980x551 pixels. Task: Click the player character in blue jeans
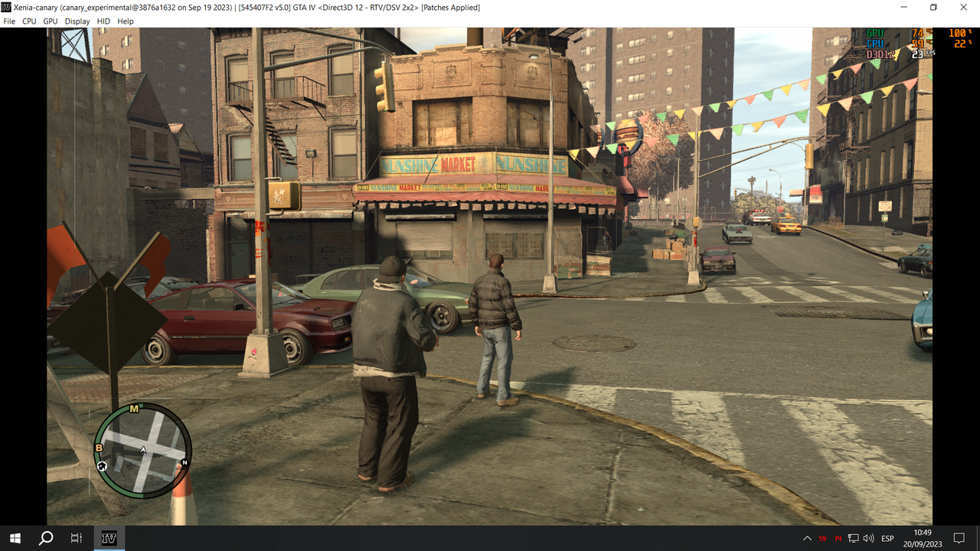[x=495, y=330]
